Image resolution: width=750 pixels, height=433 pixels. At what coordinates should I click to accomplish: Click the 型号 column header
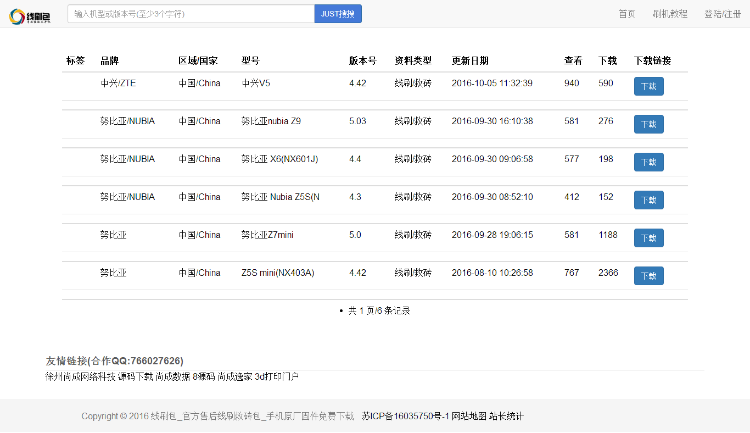[x=251, y=61]
